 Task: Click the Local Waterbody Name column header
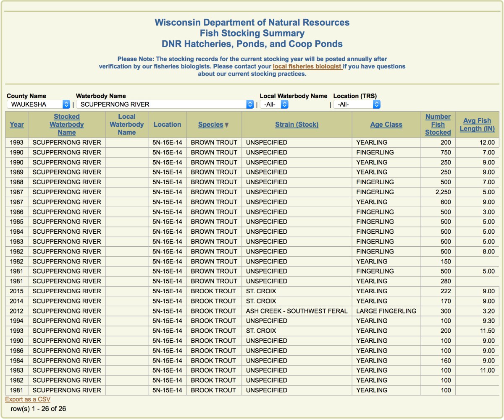click(x=126, y=125)
